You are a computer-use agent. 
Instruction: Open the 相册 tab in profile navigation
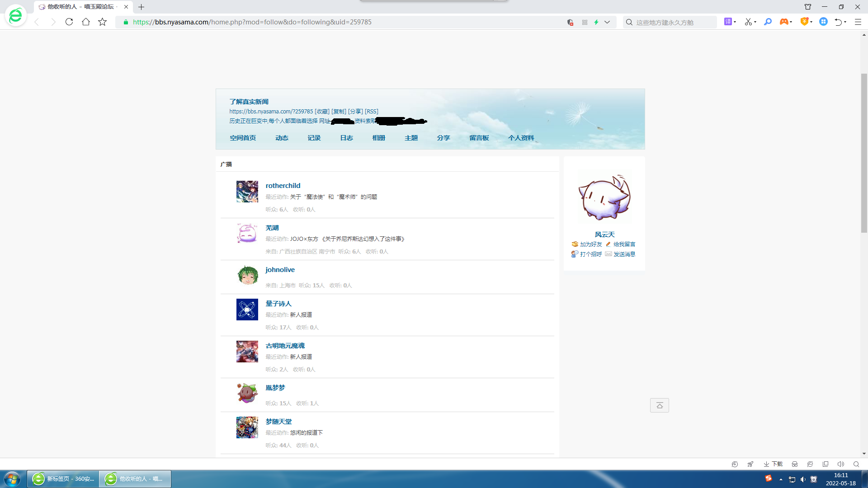378,138
